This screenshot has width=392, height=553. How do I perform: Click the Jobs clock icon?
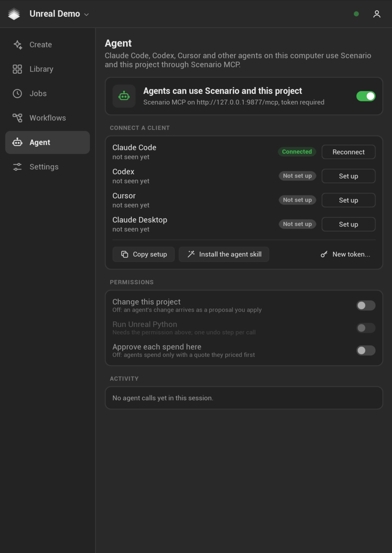(17, 93)
